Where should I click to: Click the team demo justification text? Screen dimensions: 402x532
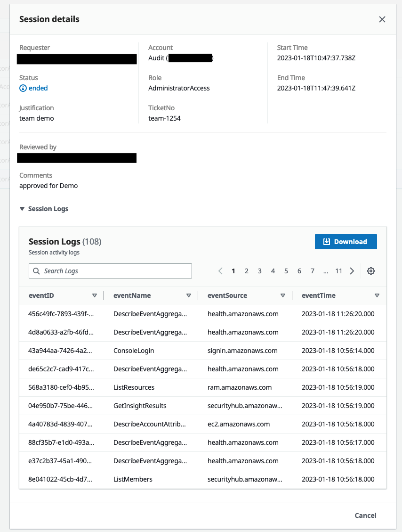pyautogui.click(x=37, y=118)
